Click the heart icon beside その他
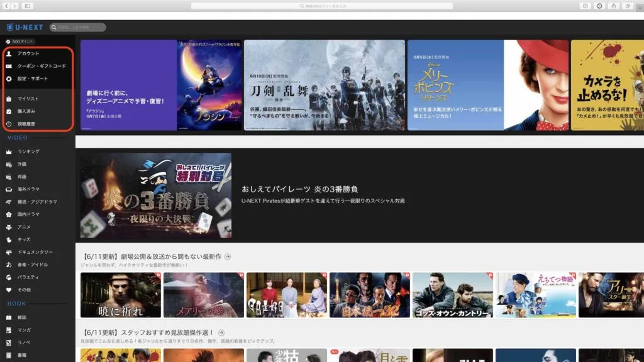The width and height of the screenshot is (644, 362). [x=9, y=290]
